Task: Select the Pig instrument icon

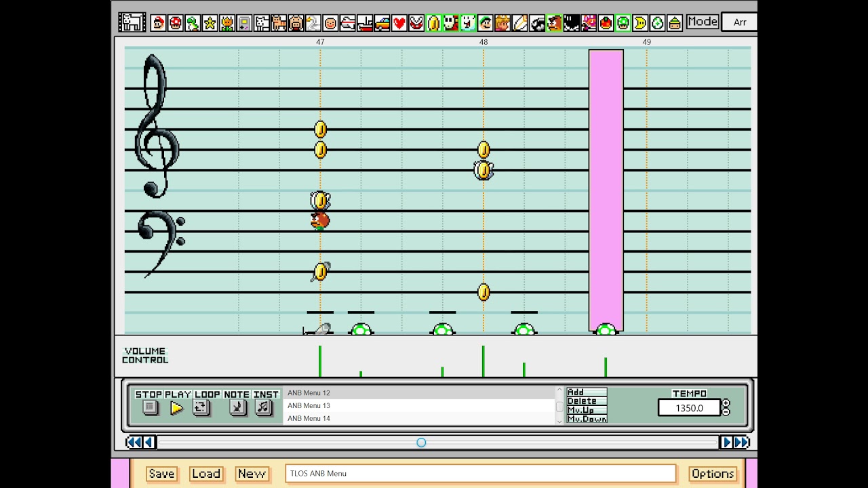Action: tap(296, 22)
